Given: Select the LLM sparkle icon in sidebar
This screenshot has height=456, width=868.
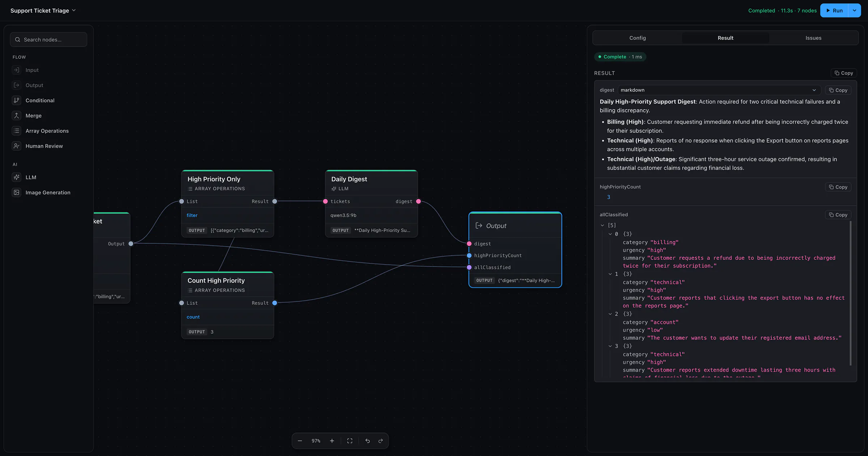Looking at the screenshot, I should [16, 177].
